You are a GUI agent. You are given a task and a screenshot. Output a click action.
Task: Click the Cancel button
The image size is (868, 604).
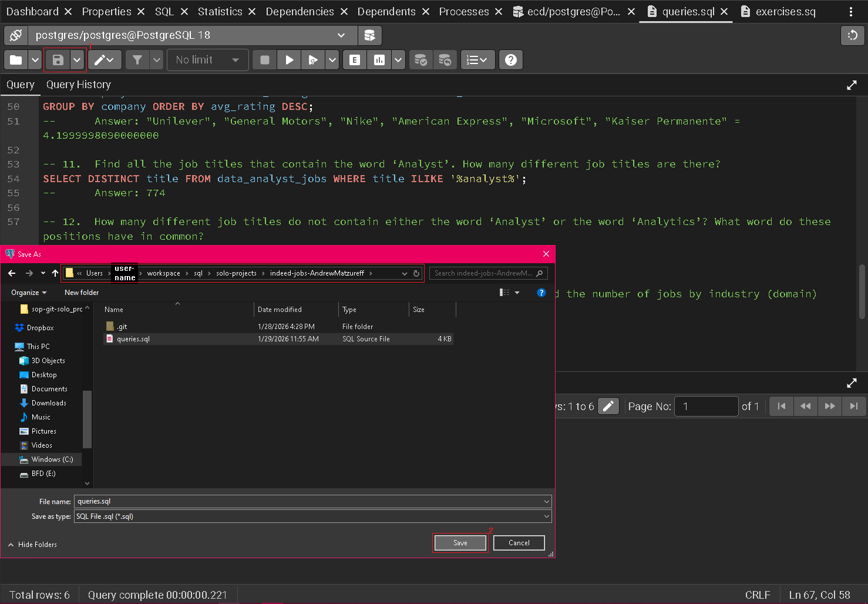519,543
